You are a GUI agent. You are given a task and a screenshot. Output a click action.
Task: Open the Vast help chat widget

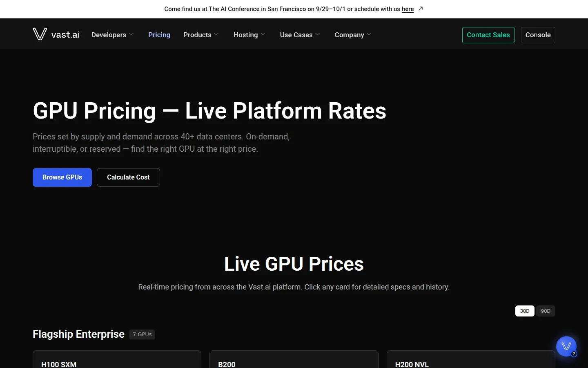566,346
